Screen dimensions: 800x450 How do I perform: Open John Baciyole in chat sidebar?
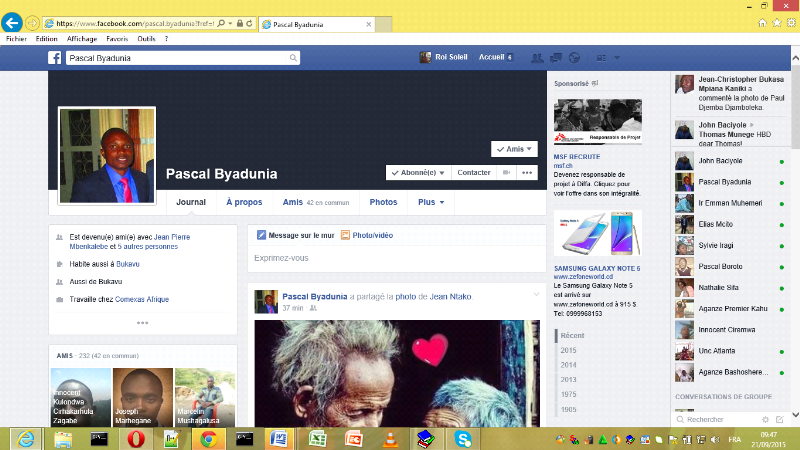click(x=720, y=160)
